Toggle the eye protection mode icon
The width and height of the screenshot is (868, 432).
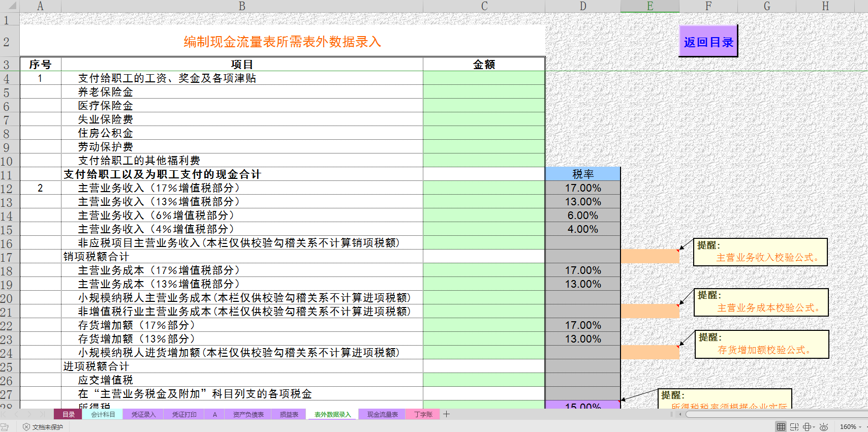click(824, 427)
